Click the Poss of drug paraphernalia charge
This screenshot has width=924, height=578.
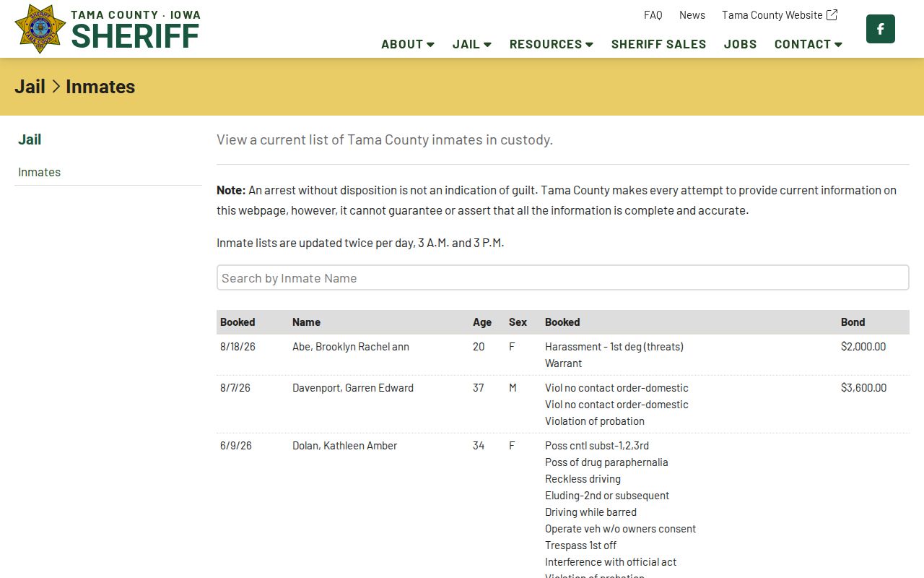tap(606, 462)
